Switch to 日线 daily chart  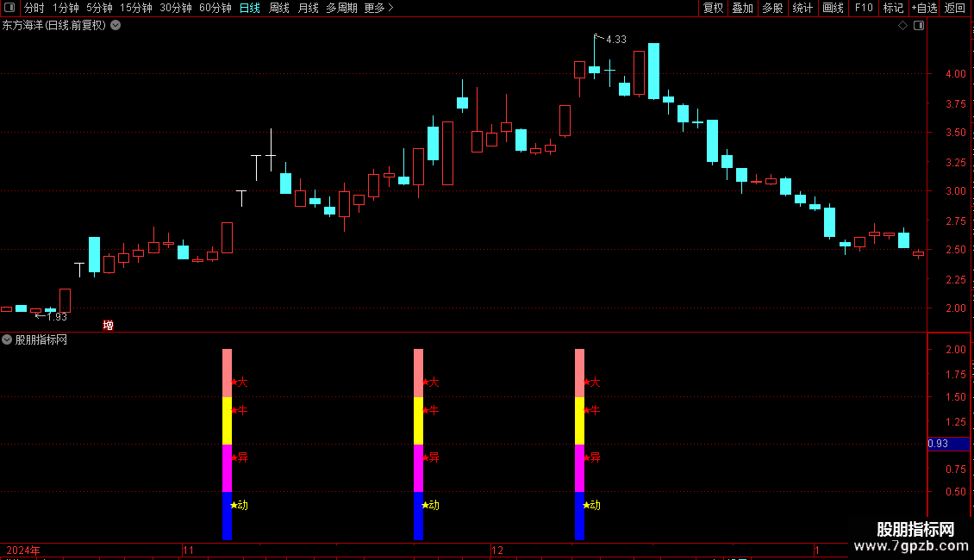250,8
